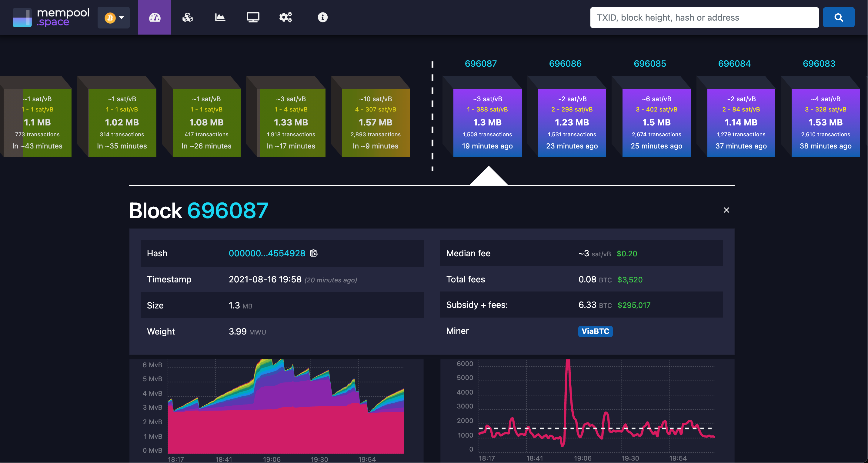The width and height of the screenshot is (868, 463).
Task: Select mined block 1.53 MB 38 minutes ago
Action: (x=826, y=123)
